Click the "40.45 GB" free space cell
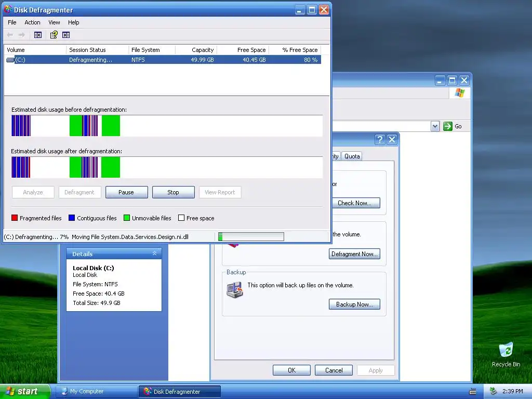This screenshot has height=399, width=532. 254,60
